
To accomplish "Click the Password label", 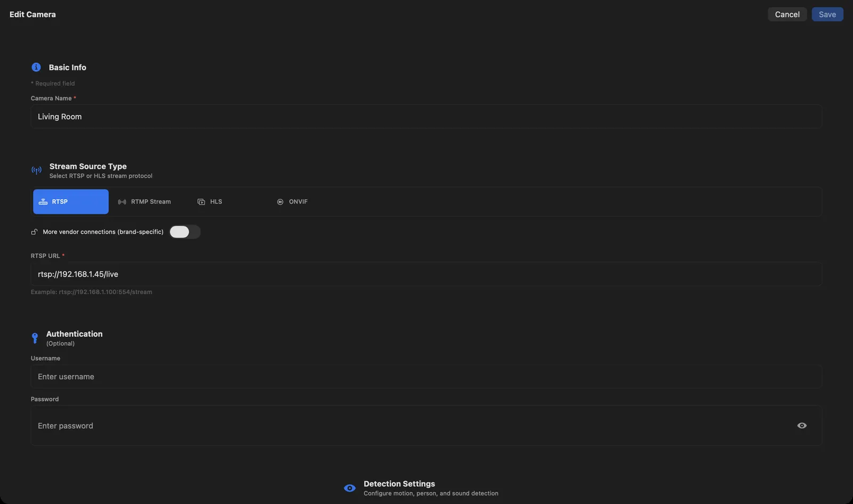I will 45,399.
